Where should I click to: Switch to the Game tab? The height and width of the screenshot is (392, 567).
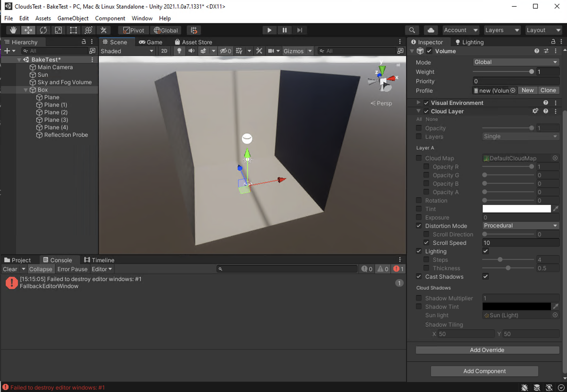coord(151,42)
